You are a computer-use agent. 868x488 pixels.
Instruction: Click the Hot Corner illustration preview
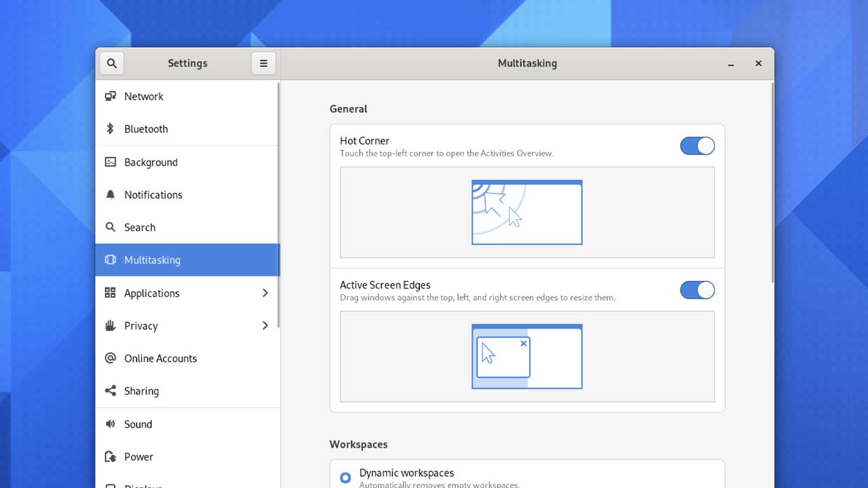527,212
